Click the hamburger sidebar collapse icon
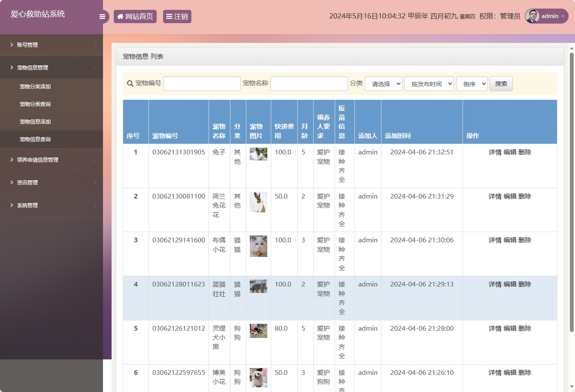Image resolution: width=575 pixels, height=392 pixels. click(102, 16)
